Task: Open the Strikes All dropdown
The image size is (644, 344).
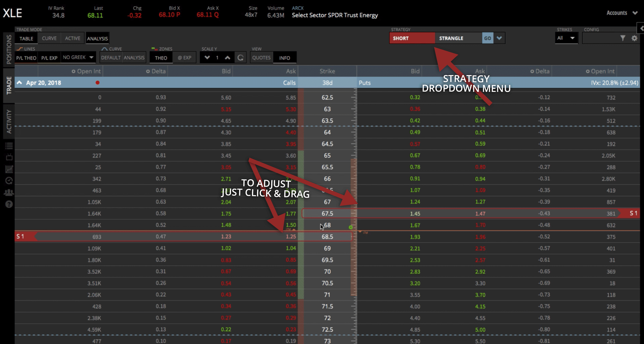Action: point(566,38)
